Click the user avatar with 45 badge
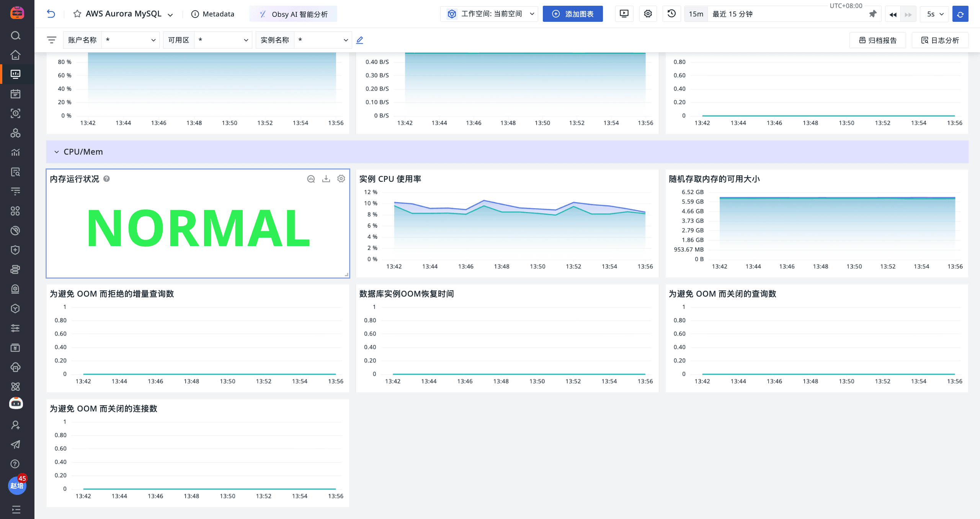Screen dimensions: 980x519 (17, 485)
